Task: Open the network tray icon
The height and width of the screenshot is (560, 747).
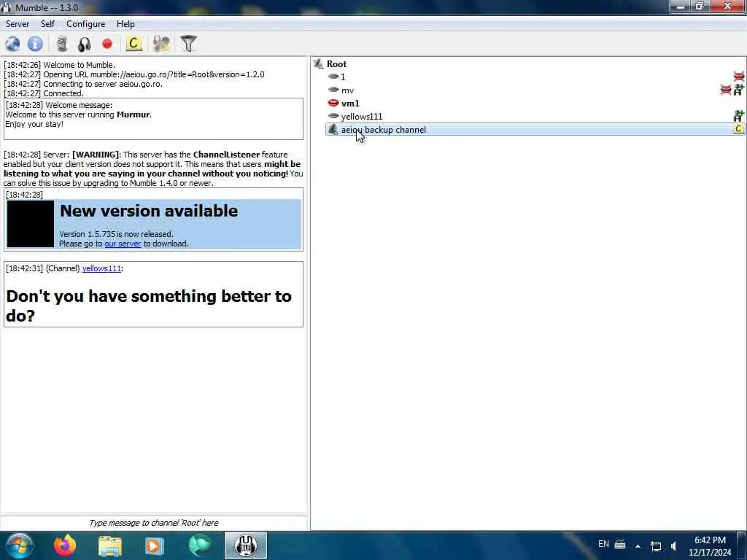Action: (656, 546)
